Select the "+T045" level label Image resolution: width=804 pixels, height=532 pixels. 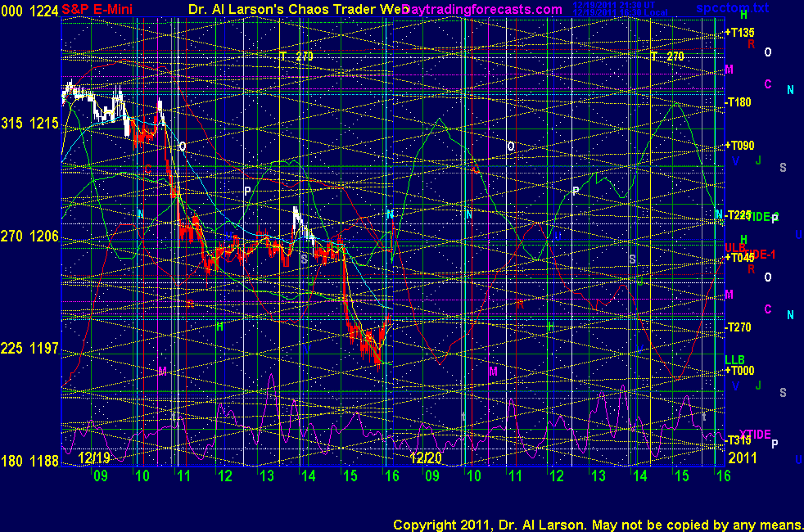coord(739,258)
